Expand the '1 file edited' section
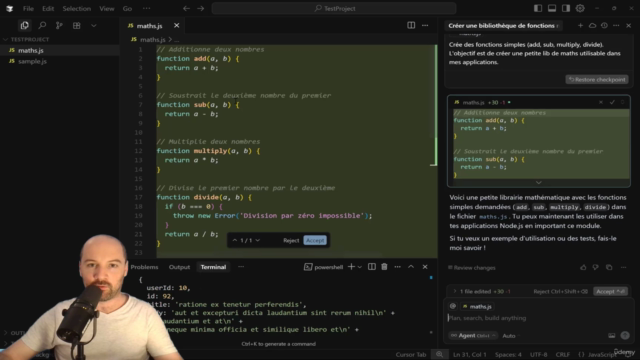This screenshot has width=640, height=360. pyautogui.click(x=482, y=291)
